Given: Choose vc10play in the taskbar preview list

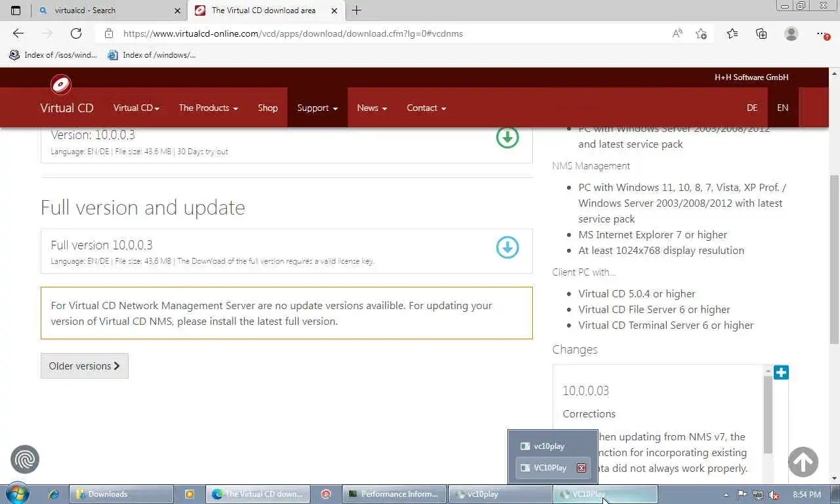Looking at the screenshot, I should pyautogui.click(x=553, y=446).
